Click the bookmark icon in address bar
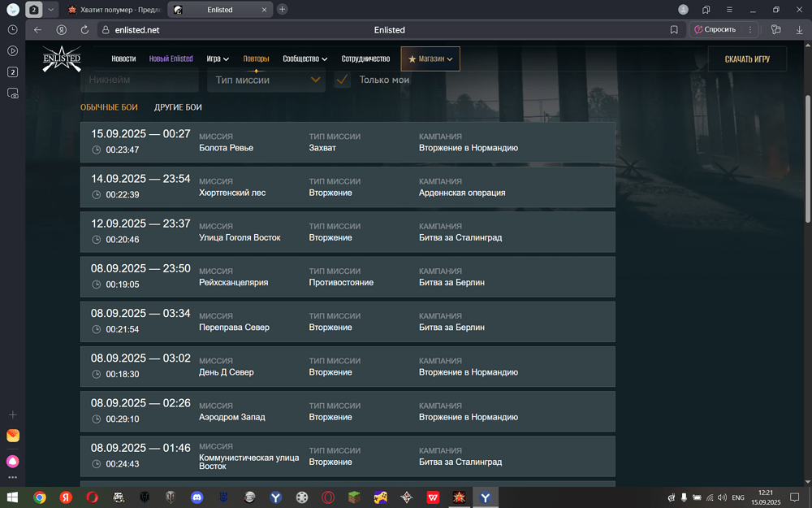Image resolution: width=812 pixels, height=508 pixels. point(674,30)
